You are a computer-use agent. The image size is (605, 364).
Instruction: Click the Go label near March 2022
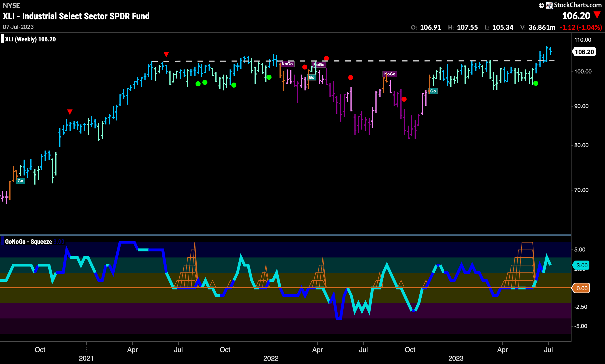(x=312, y=77)
